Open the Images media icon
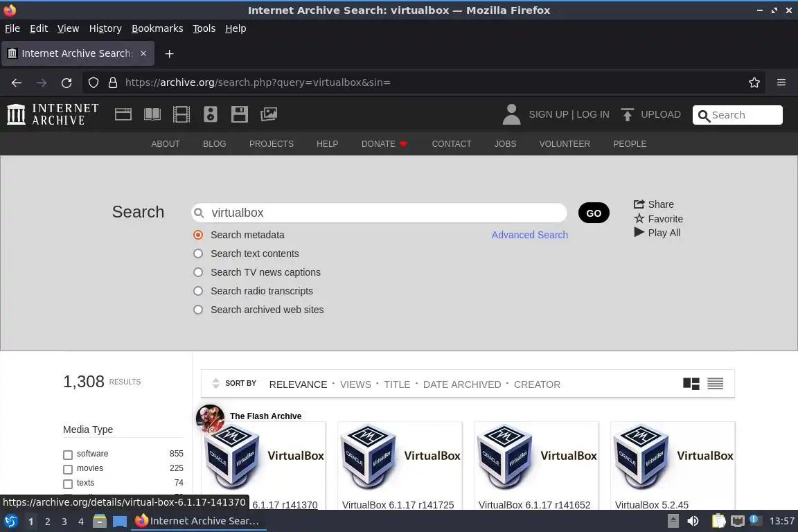 (x=269, y=114)
